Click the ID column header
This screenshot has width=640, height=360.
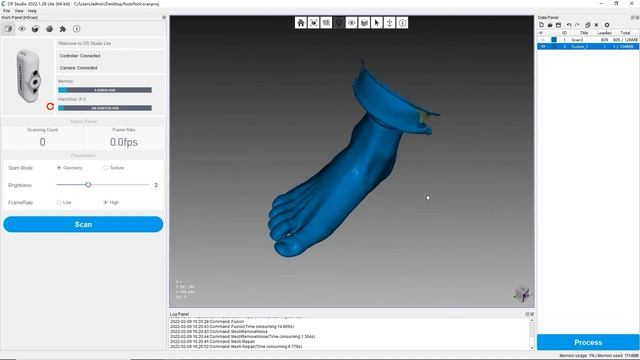(564, 33)
